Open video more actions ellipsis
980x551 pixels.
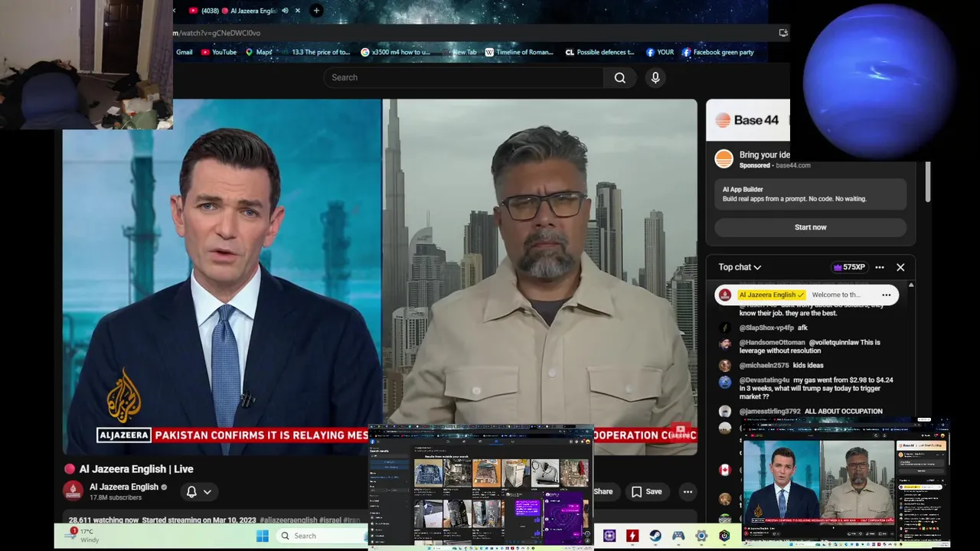pos(688,492)
